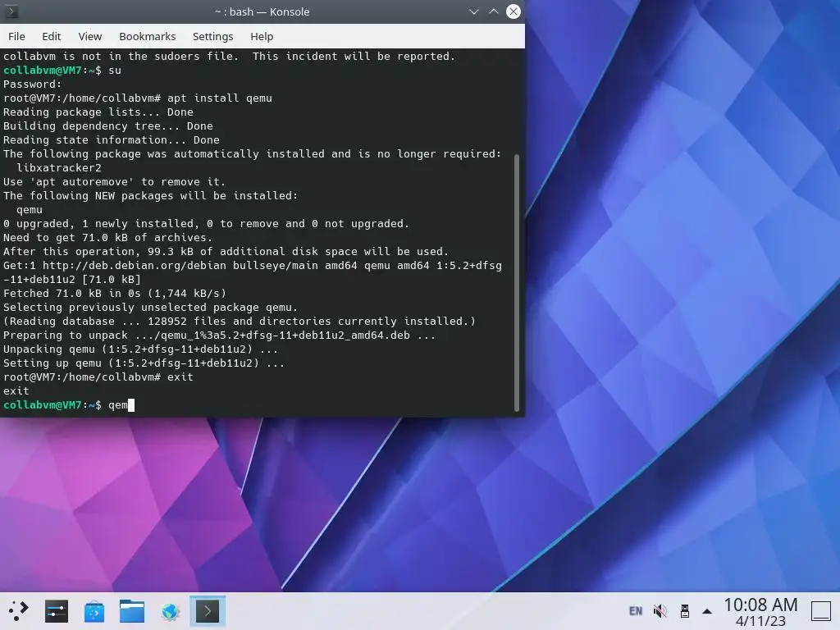Viewport: 840px width, 630px height.
Task: Click the 'Password:' line in terminal
Action: (32, 84)
